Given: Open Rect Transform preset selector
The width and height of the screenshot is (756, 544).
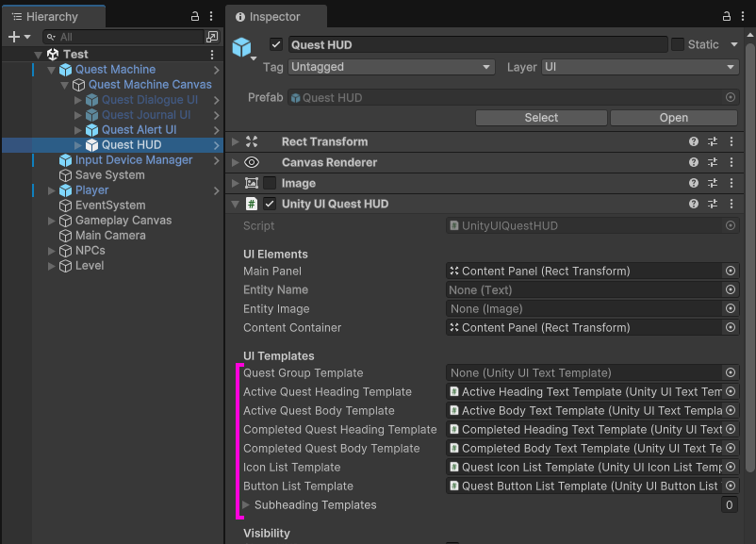Looking at the screenshot, I should pyautogui.click(x=713, y=141).
